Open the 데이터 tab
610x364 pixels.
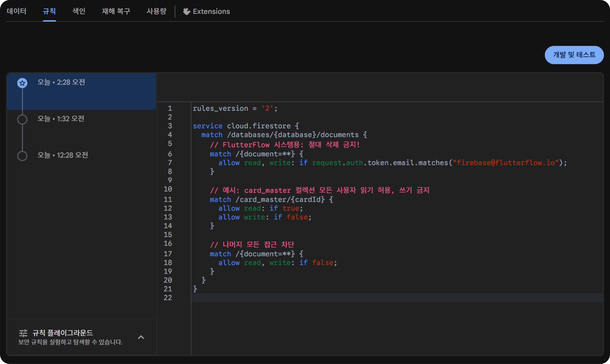16,11
